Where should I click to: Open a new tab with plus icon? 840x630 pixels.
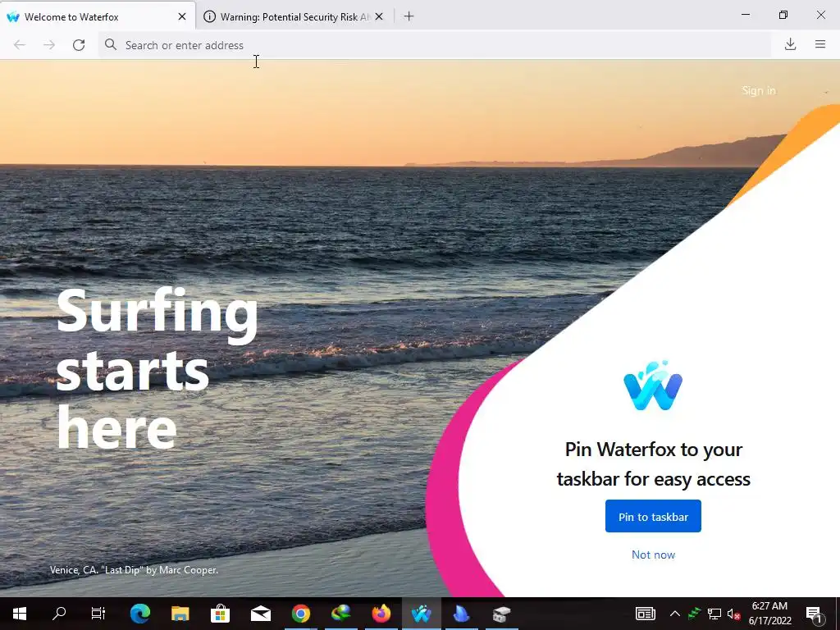[409, 16]
